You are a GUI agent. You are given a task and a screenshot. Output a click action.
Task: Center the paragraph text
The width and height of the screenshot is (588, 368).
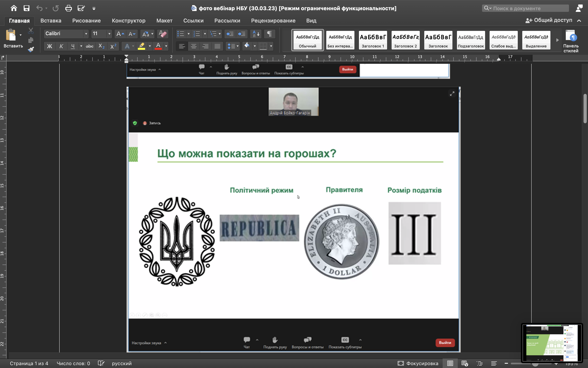click(194, 46)
